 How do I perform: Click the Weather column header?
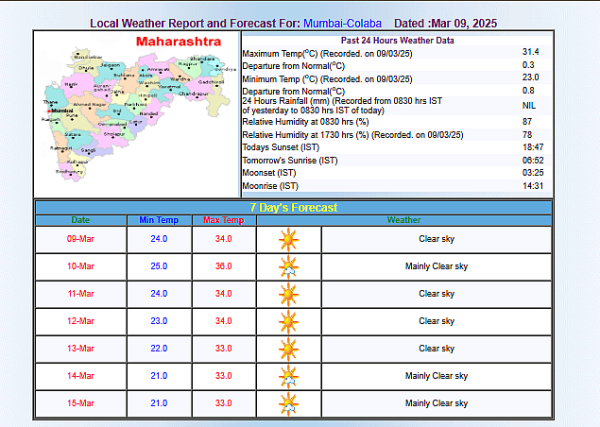pos(404,220)
